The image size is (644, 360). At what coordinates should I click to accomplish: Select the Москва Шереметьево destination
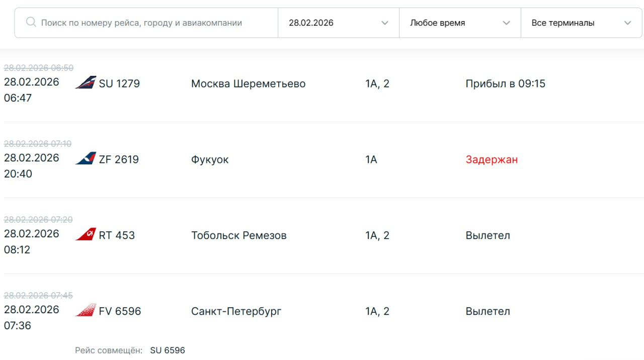point(248,83)
